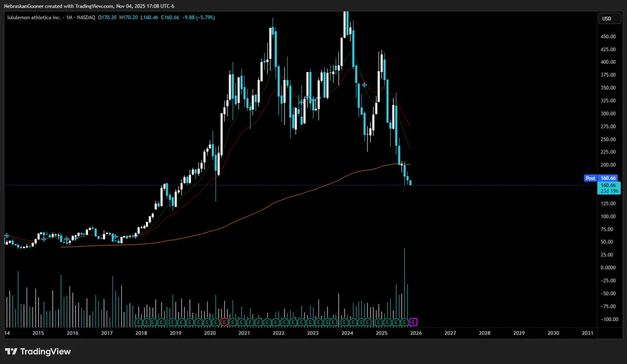
Task: Click the 2017 time axis label
Action: (107, 333)
